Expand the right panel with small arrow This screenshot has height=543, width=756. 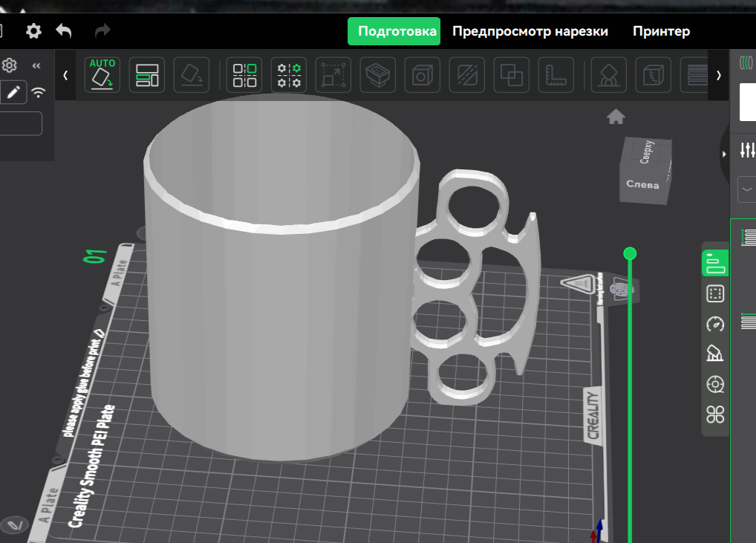[724, 155]
